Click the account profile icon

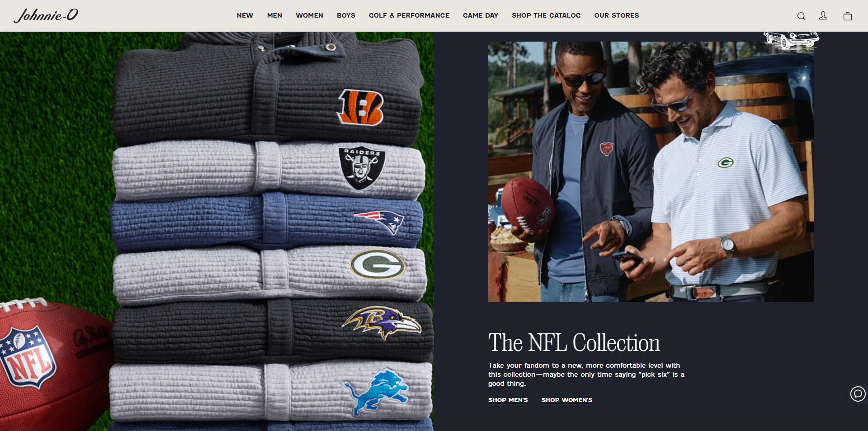[823, 16]
